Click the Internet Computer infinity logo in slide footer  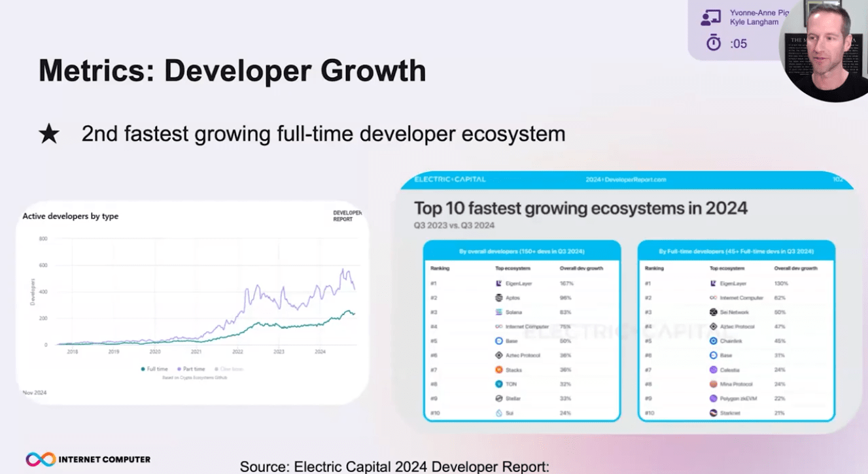41,459
